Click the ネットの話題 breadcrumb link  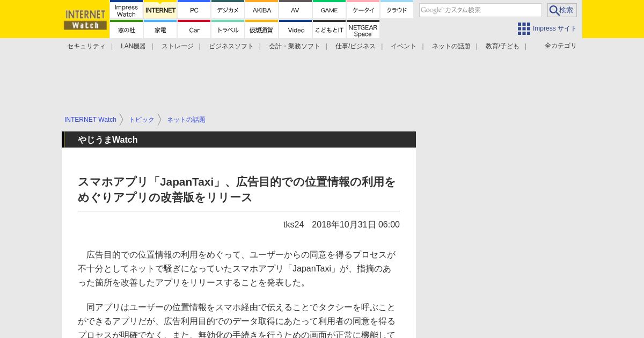[186, 120]
